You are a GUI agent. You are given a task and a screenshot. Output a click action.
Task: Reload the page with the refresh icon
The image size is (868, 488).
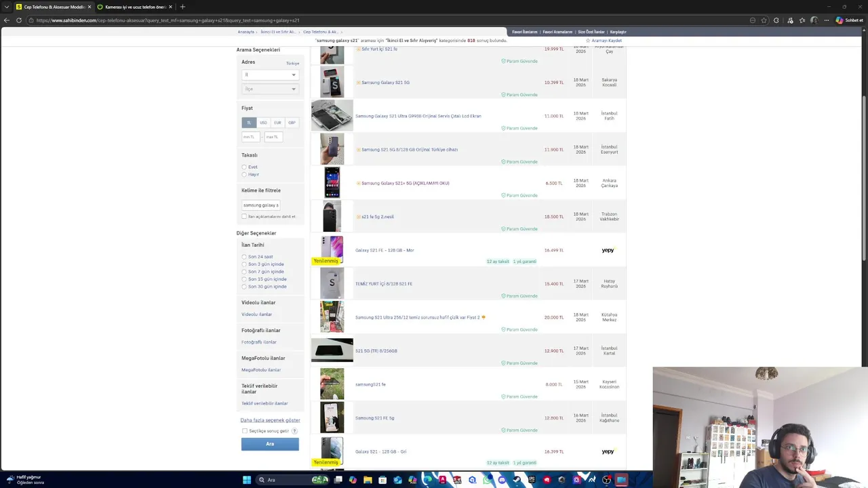[18, 20]
